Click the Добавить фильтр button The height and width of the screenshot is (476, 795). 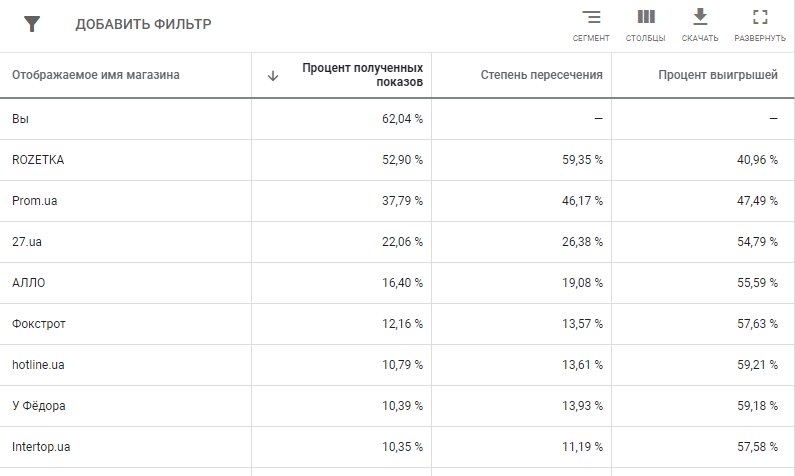coord(143,24)
